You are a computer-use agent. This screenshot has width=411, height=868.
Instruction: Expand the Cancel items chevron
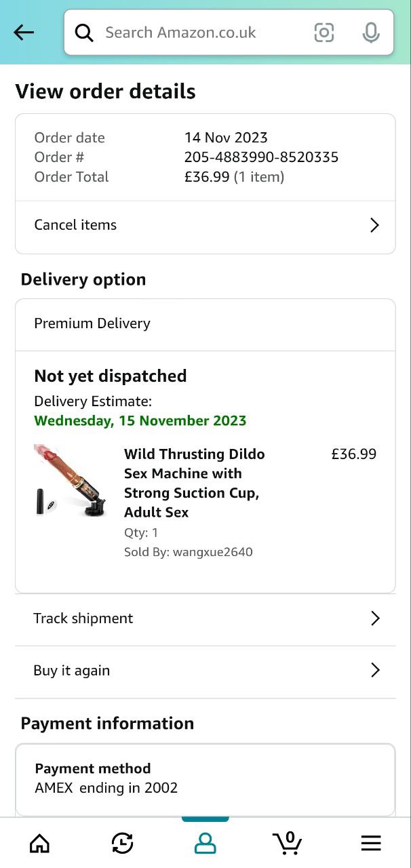(x=374, y=225)
